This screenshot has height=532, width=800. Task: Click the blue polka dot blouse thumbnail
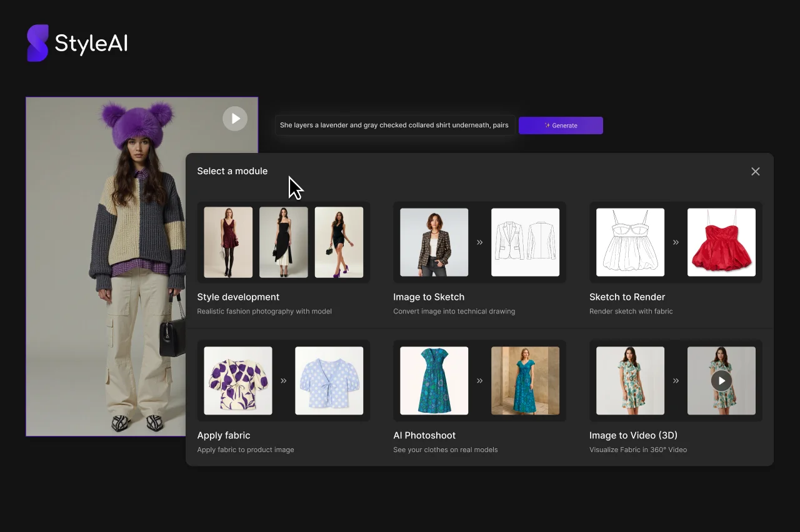pyautogui.click(x=329, y=381)
